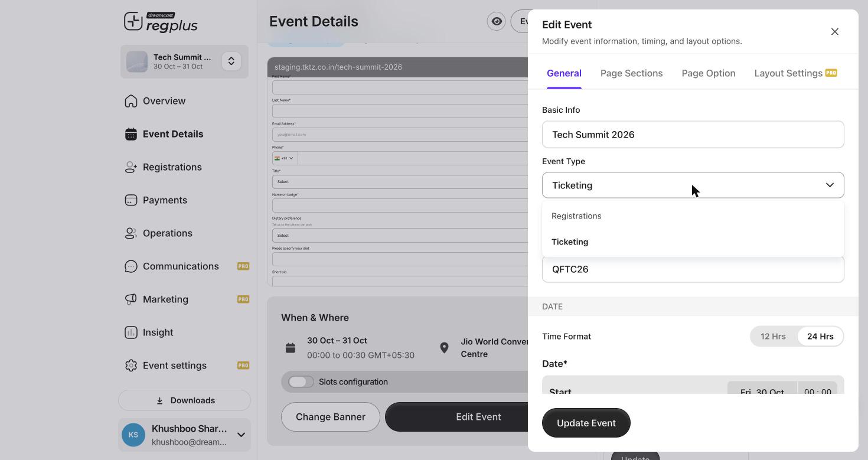Click the PRO badge next to Marketing
This screenshot has height=460, width=868.
(243, 299)
